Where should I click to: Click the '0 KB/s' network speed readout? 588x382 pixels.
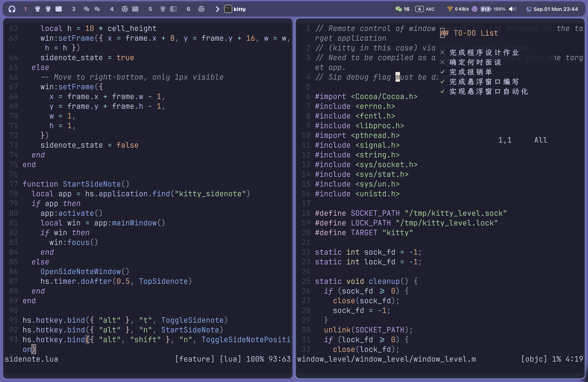click(x=462, y=9)
